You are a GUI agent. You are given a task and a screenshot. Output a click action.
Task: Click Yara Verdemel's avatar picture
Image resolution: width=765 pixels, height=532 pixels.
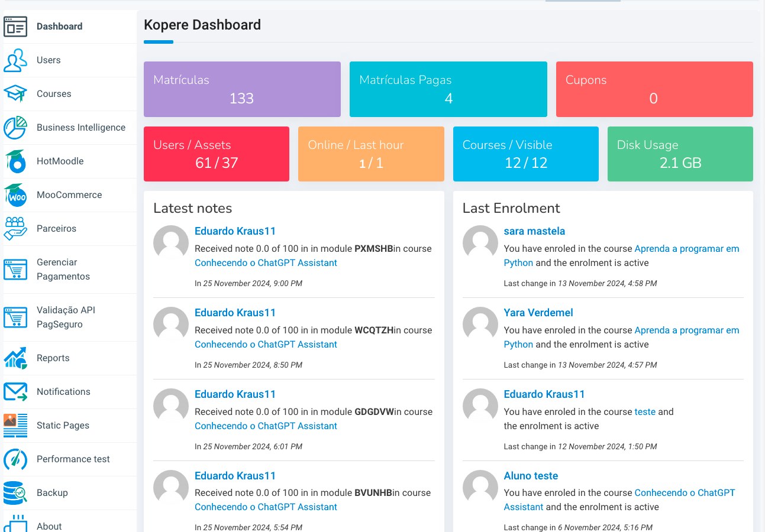pos(480,325)
